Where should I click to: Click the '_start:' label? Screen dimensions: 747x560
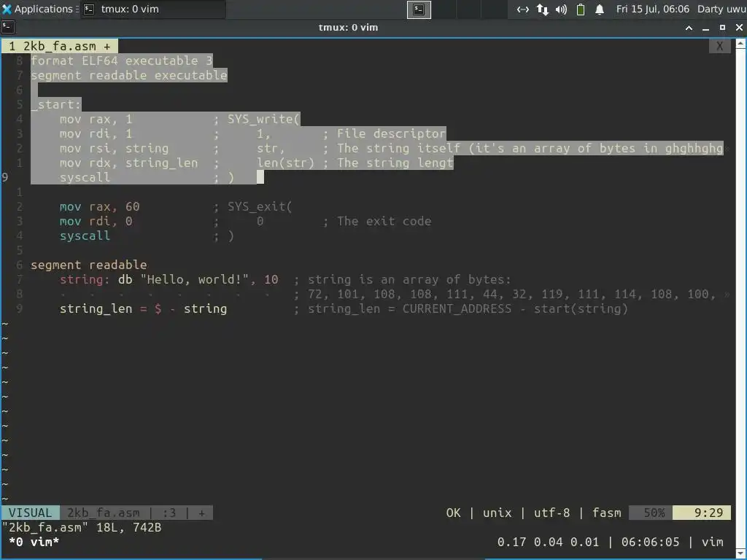pos(55,104)
